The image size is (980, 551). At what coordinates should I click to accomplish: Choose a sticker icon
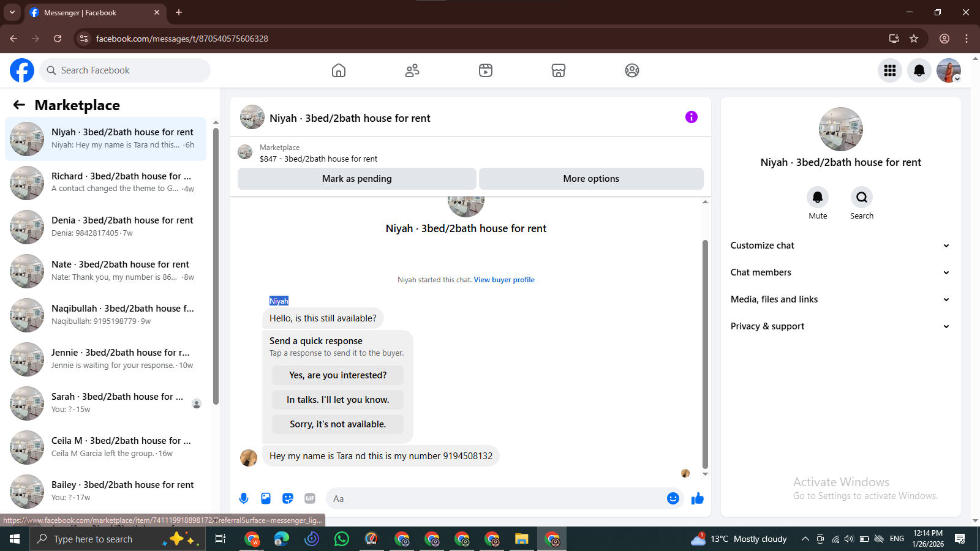tap(288, 498)
